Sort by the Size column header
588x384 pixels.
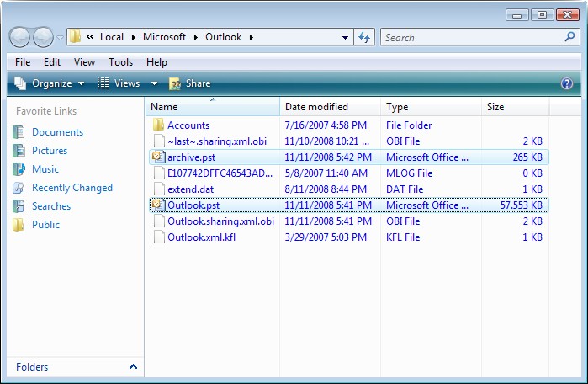516,107
